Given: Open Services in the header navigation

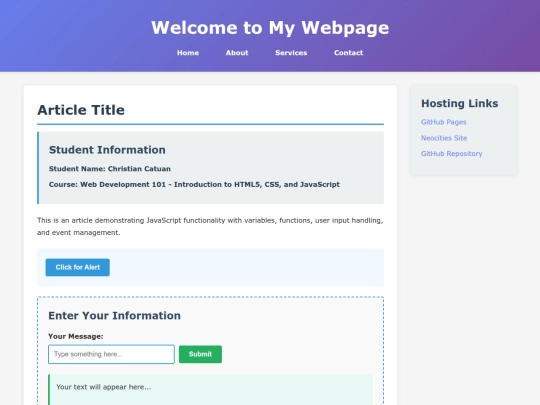Looking at the screenshot, I should [291, 53].
